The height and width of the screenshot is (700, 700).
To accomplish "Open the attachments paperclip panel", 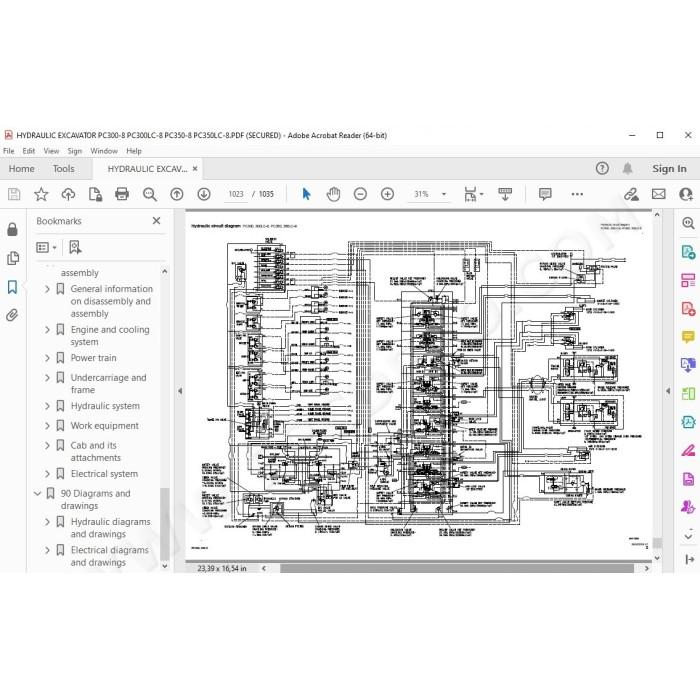I will (12, 316).
